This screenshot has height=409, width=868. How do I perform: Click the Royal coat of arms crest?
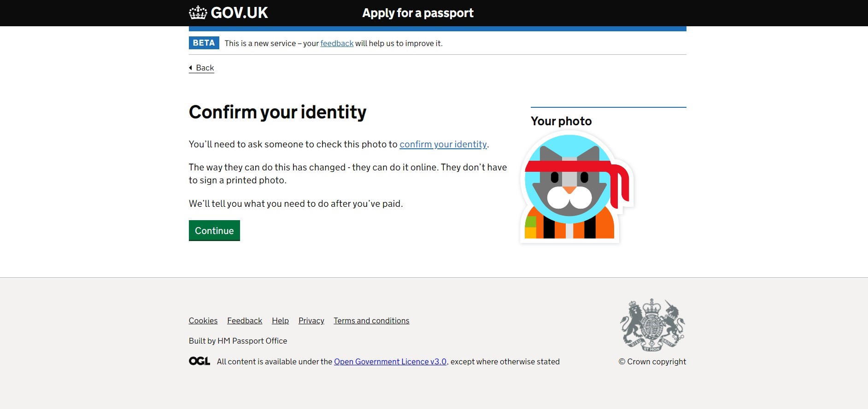click(652, 325)
